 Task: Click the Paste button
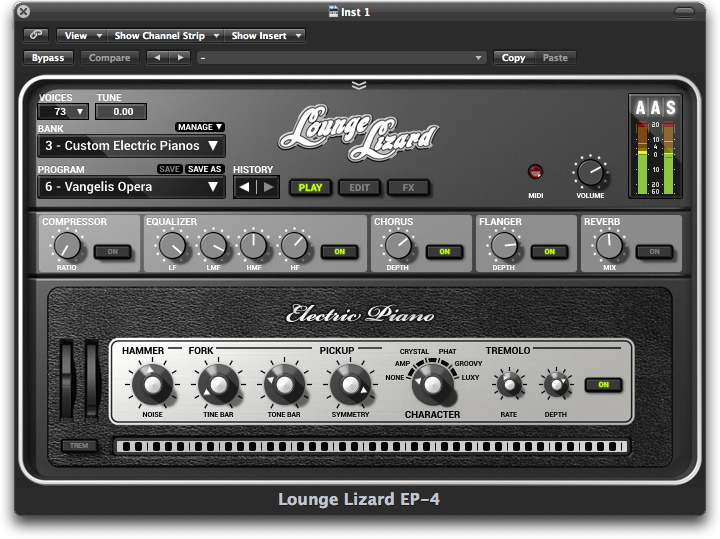click(x=555, y=58)
